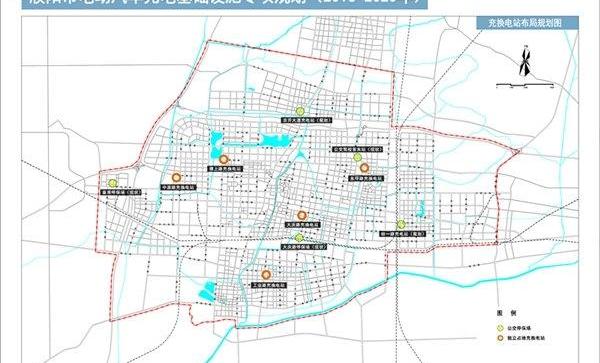This screenshot has width=600, height=363.
Task: Click the large cyan lake in the north-central area
Action: 276,140
